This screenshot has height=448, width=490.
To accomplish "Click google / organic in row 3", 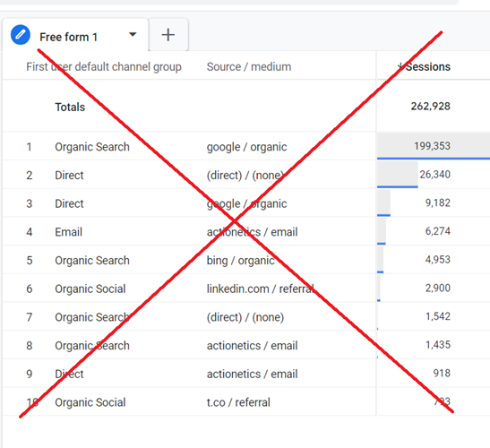I will point(246,203).
